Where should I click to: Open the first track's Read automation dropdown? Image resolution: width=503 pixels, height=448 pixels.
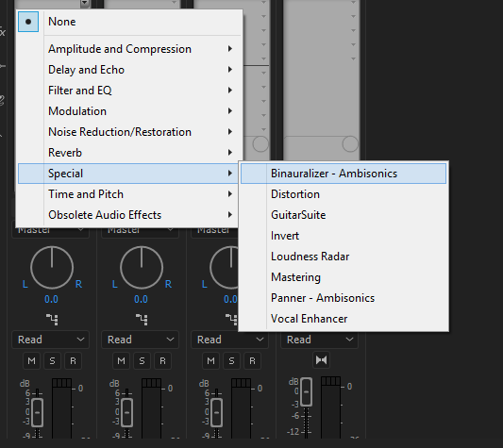(x=50, y=340)
